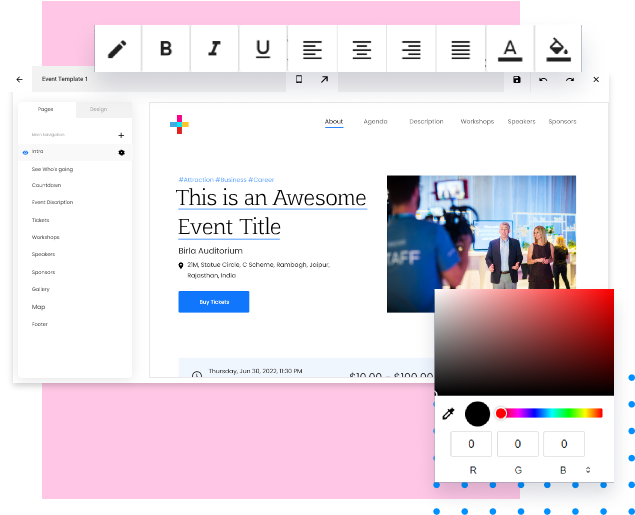
Task: Undo the last change
Action: [543, 79]
